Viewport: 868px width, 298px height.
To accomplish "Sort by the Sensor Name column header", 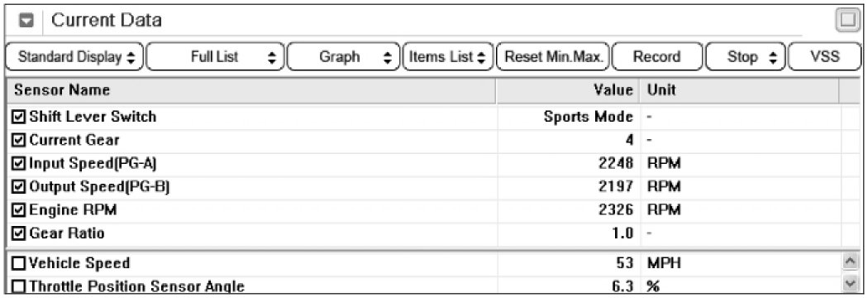I will [x=251, y=89].
